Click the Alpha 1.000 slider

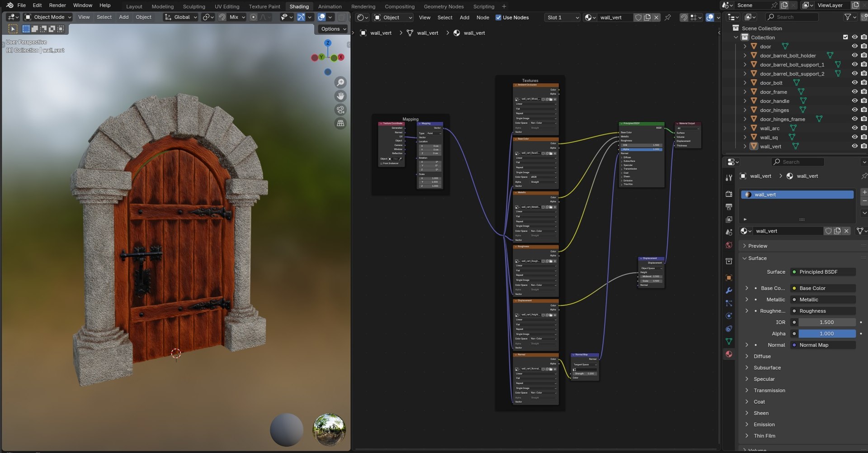click(x=827, y=334)
